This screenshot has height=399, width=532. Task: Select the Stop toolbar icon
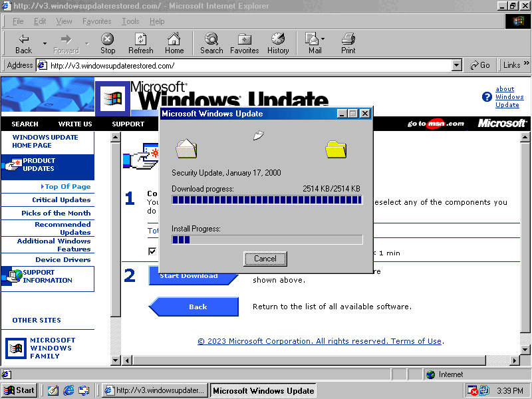click(x=107, y=43)
